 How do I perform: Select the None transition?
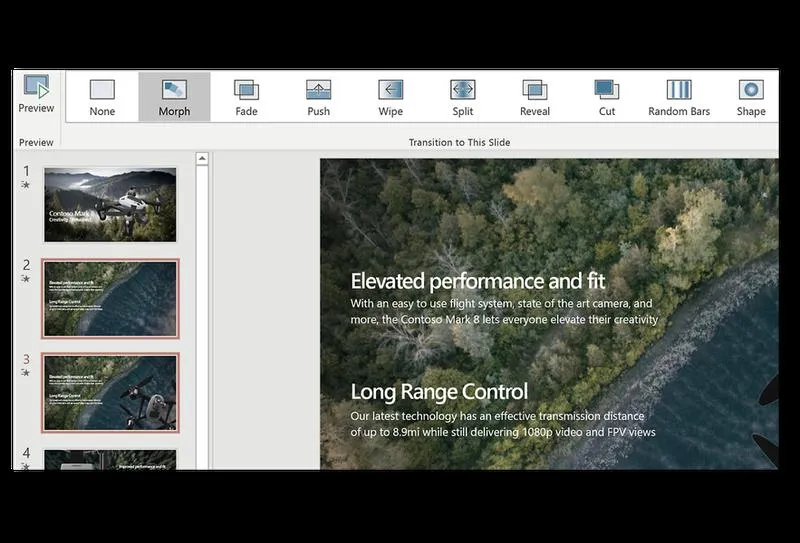102,97
